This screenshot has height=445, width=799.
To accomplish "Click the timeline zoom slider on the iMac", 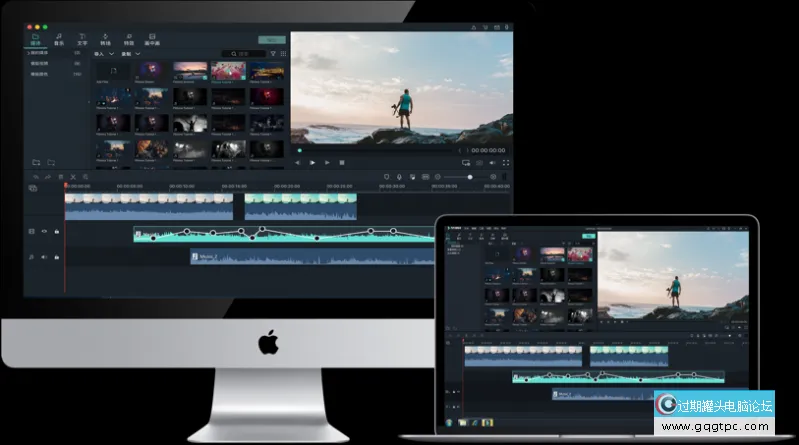I will pos(470,177).
